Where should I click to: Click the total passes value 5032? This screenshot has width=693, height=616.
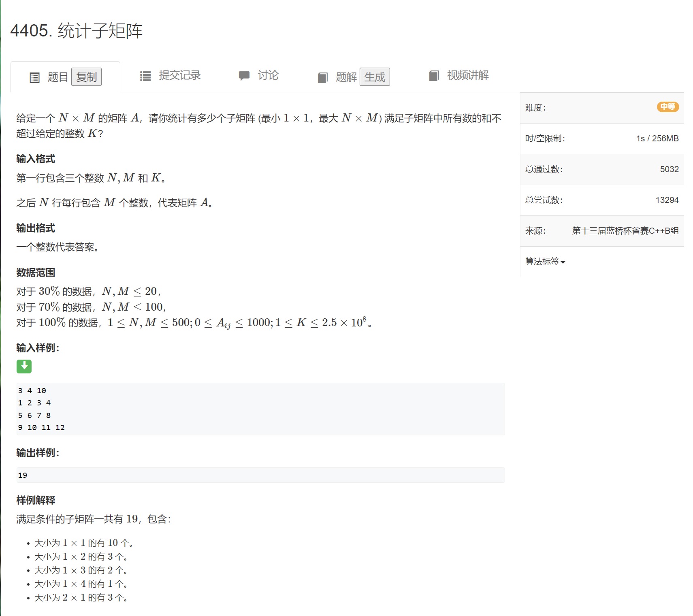[x=669, y=169]
